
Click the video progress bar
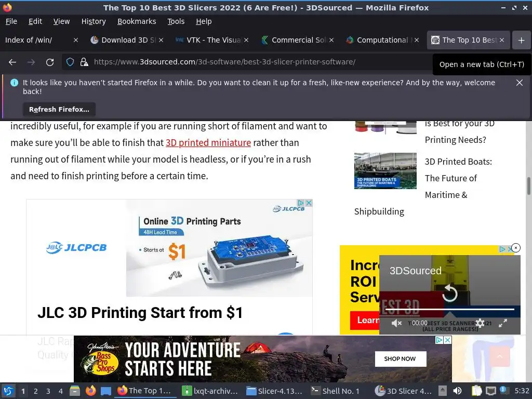[450, 310]
